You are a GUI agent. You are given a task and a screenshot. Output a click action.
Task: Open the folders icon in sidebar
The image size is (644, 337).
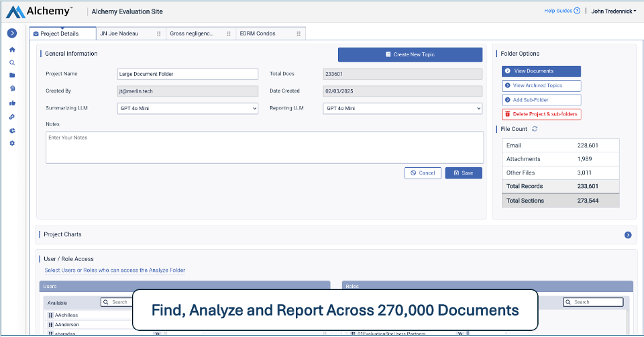tap(12, 75)
